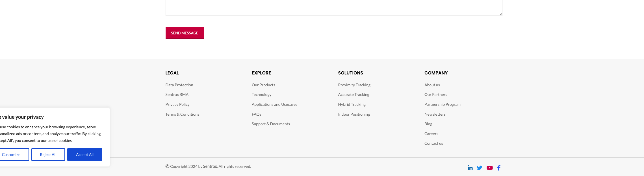Open Indoor Positioning link
644x176 pixels.
point(354,114)
